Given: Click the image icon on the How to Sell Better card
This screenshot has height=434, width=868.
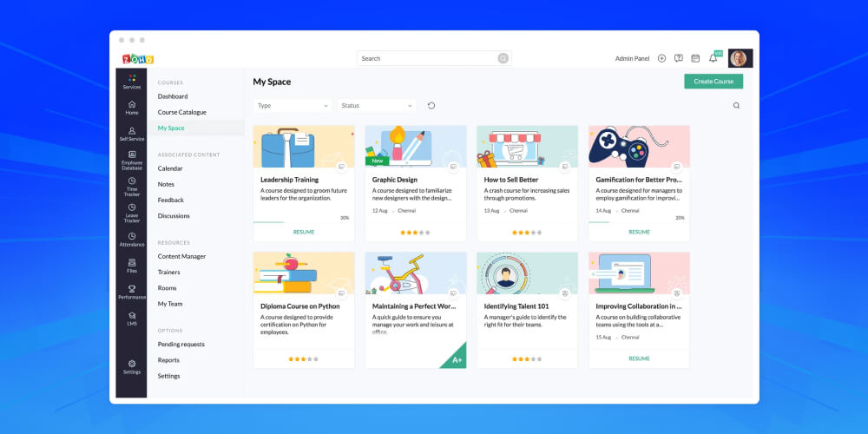Looking at the screenshot, I should (565, 167).
